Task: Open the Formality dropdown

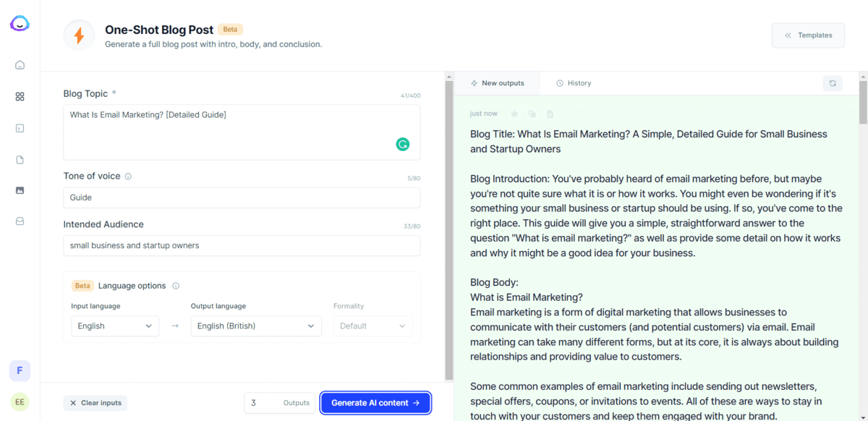Action: pos(373,326)
